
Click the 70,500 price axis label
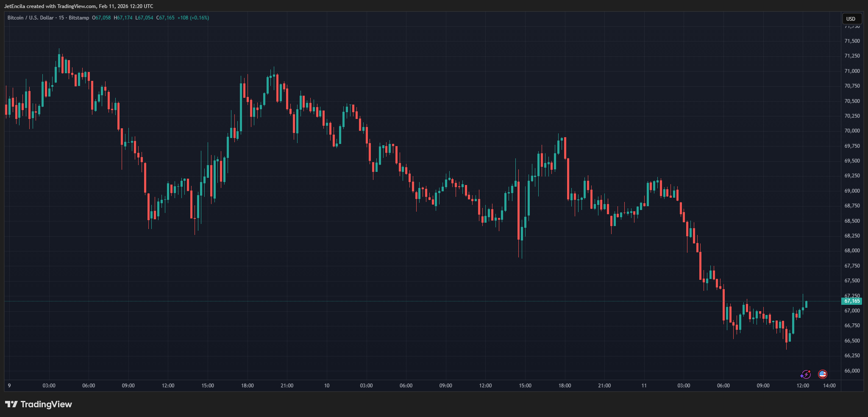point(852,101)
